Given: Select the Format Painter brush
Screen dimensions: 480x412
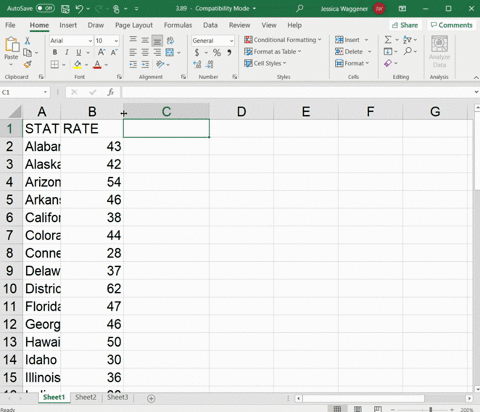Looking at the screenshot, I should pyautogui.click(x=27, y=64).
